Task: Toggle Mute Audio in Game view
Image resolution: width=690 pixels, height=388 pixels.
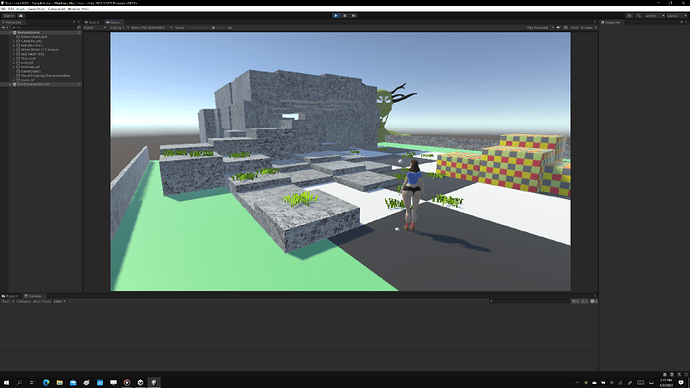Action: click(558, 28)
